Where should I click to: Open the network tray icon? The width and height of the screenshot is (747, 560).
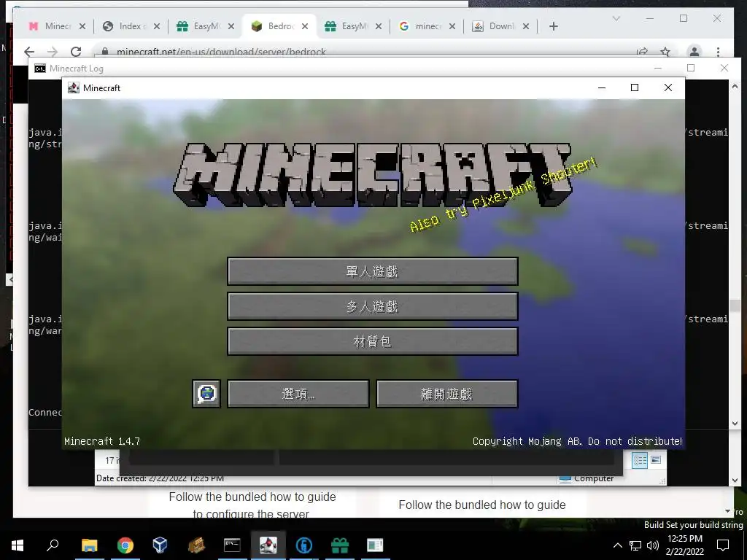coord(635,545)
